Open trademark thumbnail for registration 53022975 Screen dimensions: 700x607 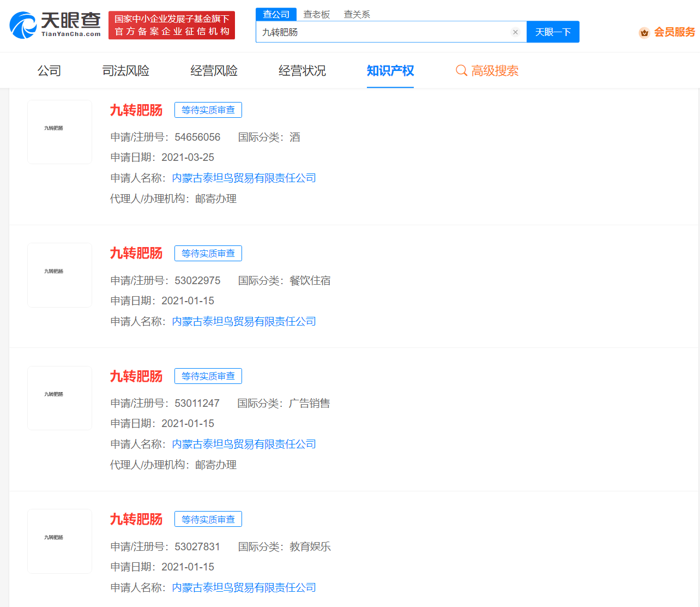60,275
